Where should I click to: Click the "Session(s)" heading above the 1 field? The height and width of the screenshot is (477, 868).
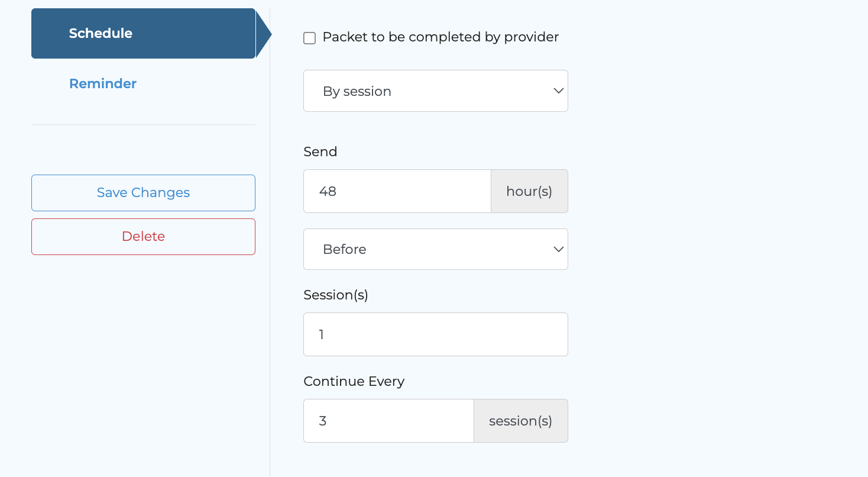click(x=336, y=295)
